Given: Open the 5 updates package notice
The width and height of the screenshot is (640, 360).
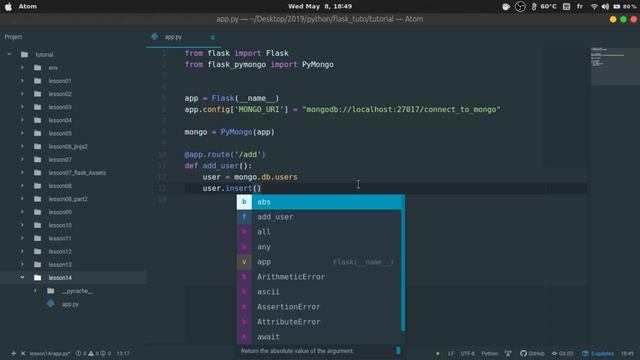Looking at the screenshot, I should pyautogui.click(x=598, y=353).
